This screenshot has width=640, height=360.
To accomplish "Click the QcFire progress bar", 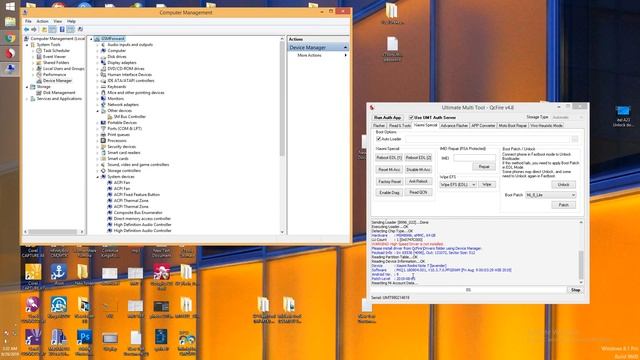I will 468,290.
